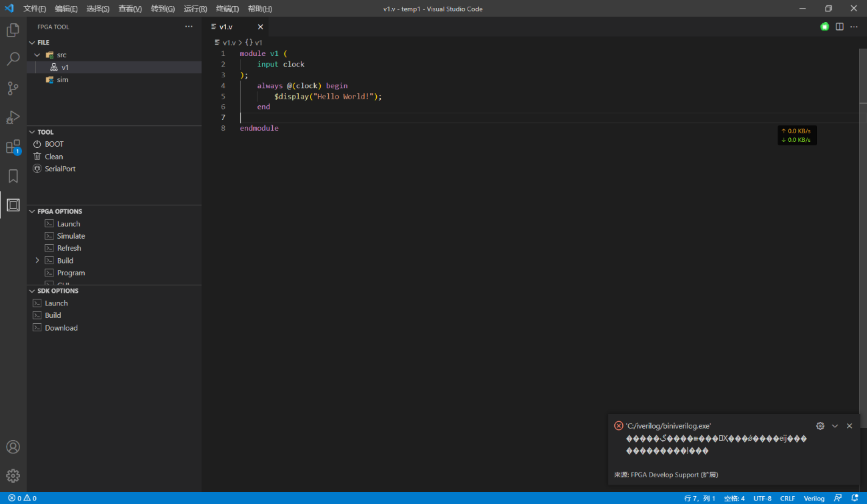Open the 文件(F) menu
This screenshot has height=504, width=867.
pyautogui.click(x=35, y=9)
